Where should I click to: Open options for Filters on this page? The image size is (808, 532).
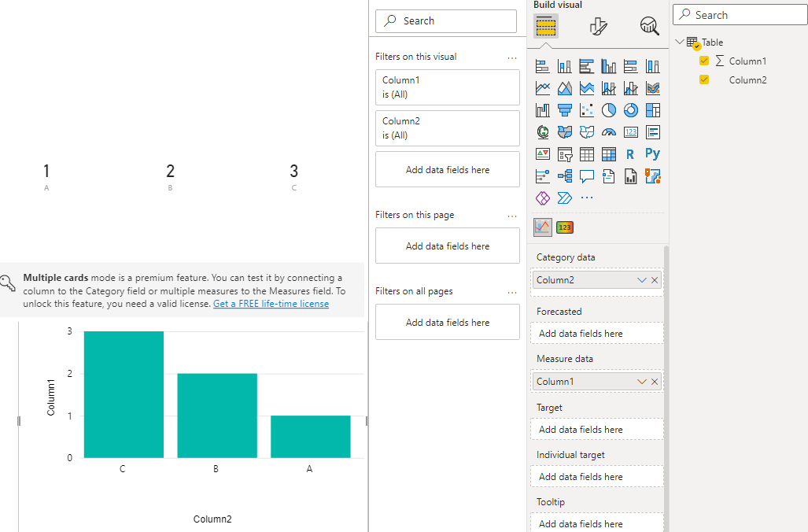[x=511, y=216]
